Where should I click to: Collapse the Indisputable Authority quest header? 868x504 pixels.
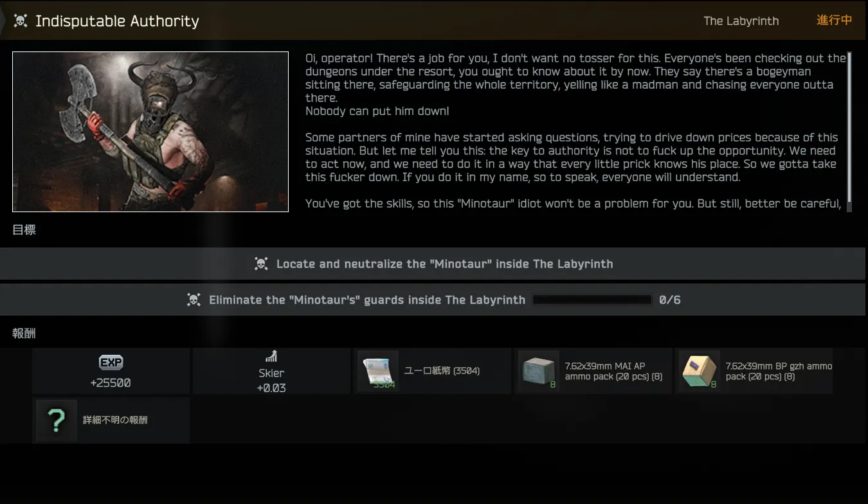pyautogui.click(x=434, y=21)
